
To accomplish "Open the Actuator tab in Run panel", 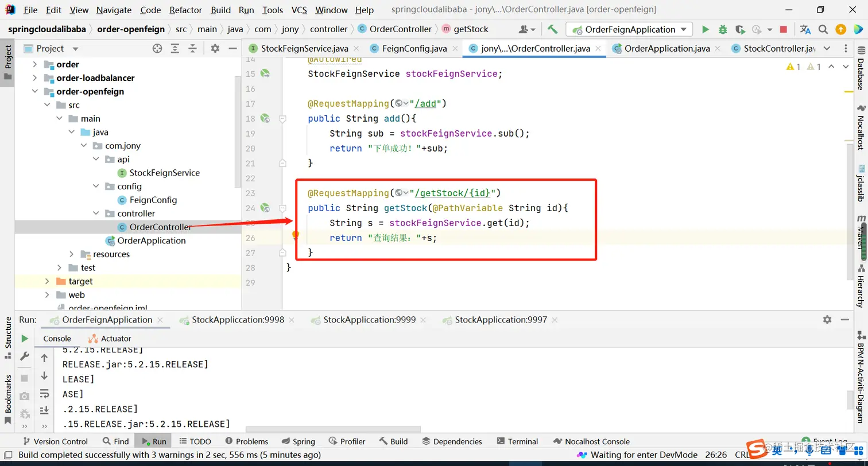I will [110, 339].
